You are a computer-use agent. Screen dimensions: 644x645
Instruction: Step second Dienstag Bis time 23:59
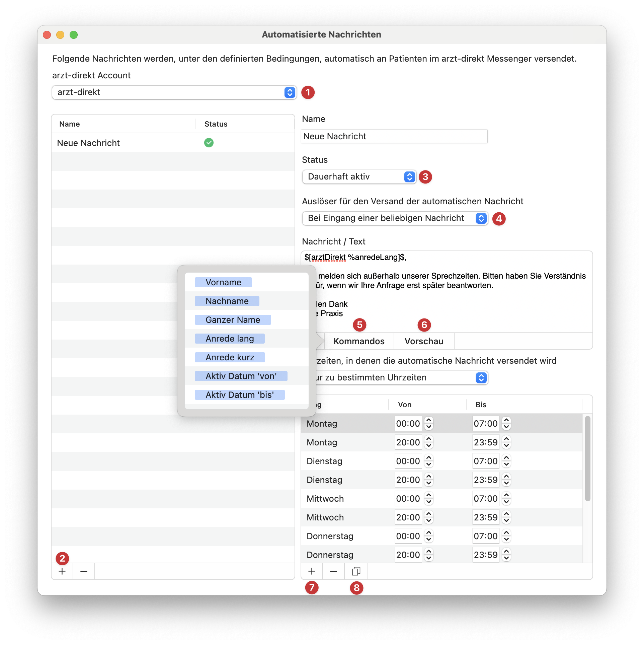tap(506, 480)
